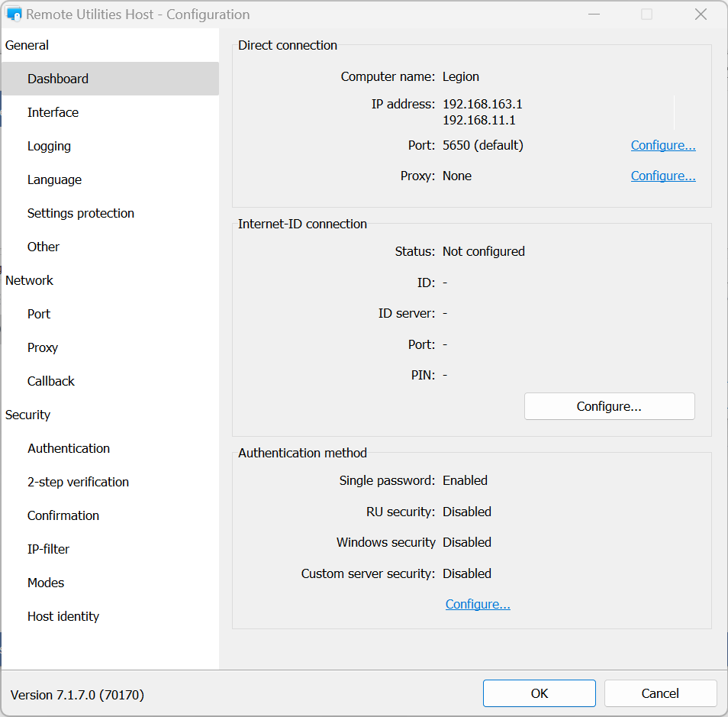Select Settings protection in sidebar
The width and height of the screenshot is (728, 717).
[80, 213]
